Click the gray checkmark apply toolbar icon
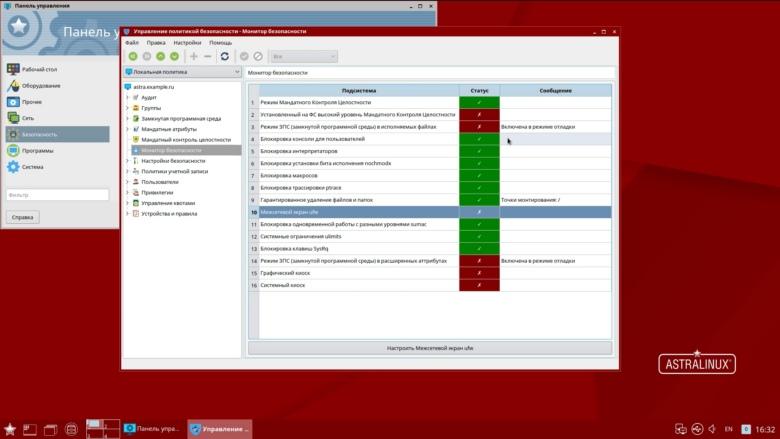 tap(244, 56)
